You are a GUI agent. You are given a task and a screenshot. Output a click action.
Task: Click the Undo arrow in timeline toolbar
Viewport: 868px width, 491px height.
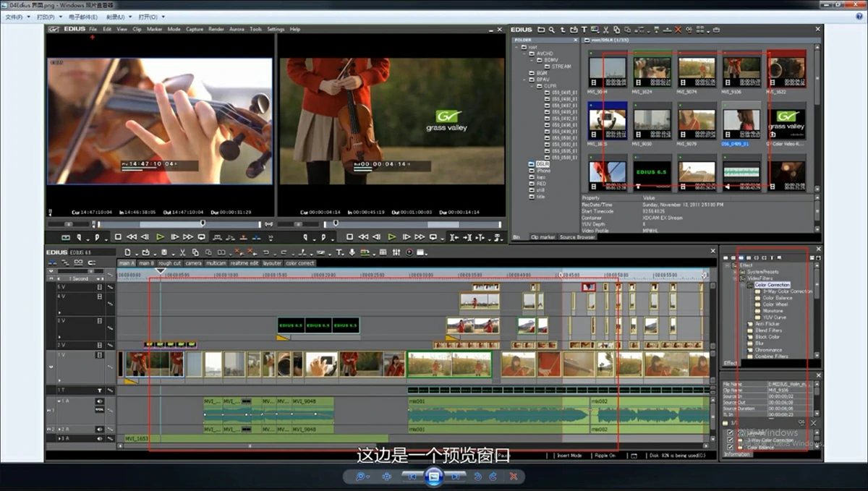click(266, 252)
